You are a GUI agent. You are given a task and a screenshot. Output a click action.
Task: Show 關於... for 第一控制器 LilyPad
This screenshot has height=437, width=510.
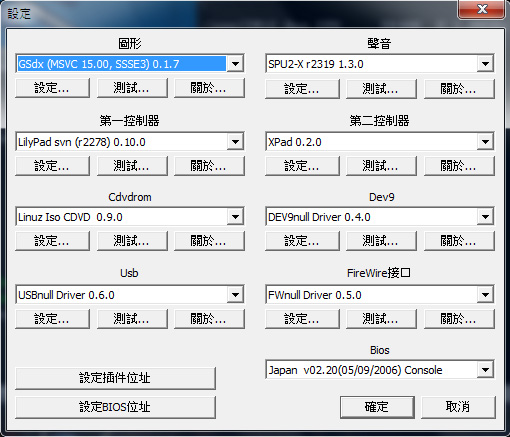209,166
